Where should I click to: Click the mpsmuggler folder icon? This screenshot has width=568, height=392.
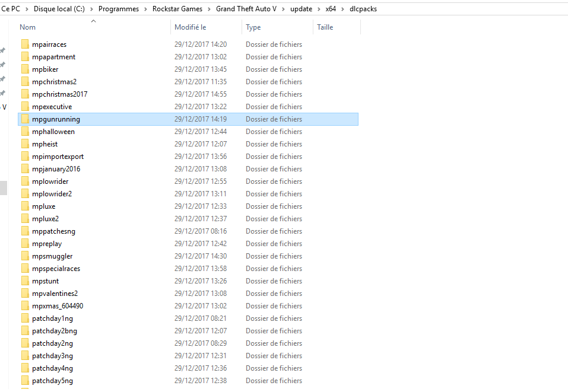25,256
